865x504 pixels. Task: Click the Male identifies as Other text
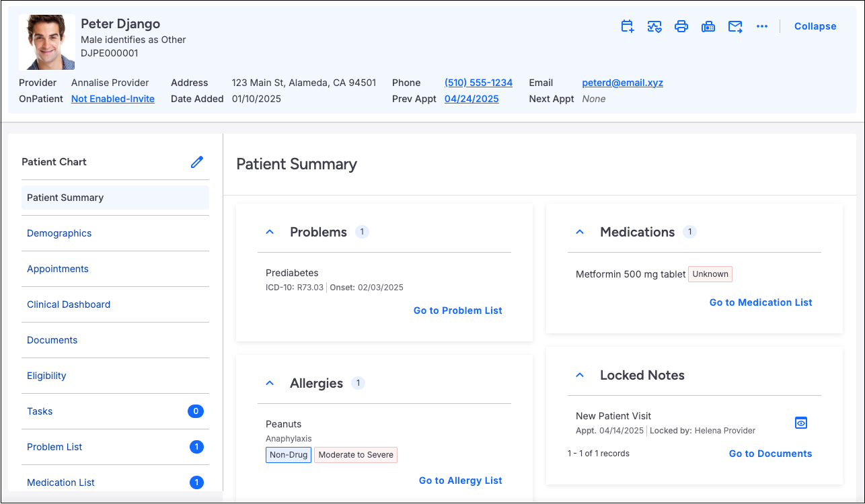[133, 40]
